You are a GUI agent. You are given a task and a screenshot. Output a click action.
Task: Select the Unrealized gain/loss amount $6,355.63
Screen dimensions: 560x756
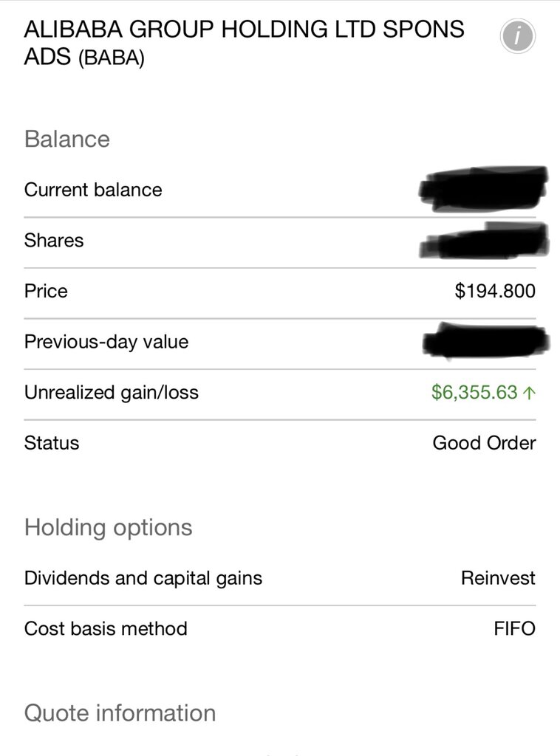pos(474,393)
